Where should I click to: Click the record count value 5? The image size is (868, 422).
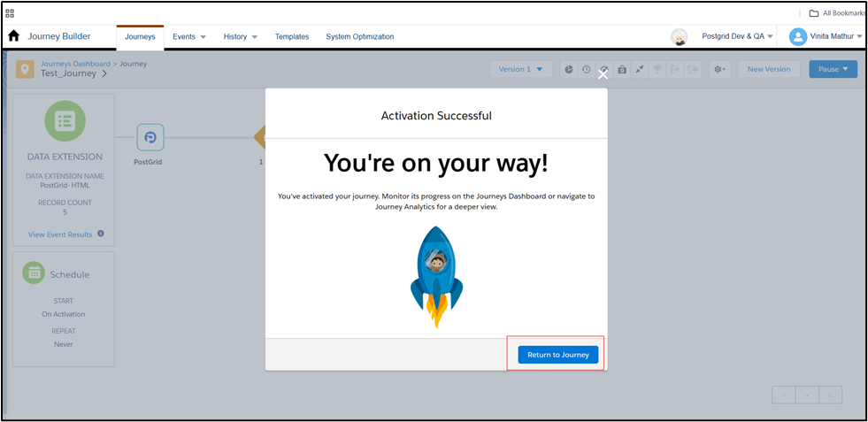[x=65, y=212]
